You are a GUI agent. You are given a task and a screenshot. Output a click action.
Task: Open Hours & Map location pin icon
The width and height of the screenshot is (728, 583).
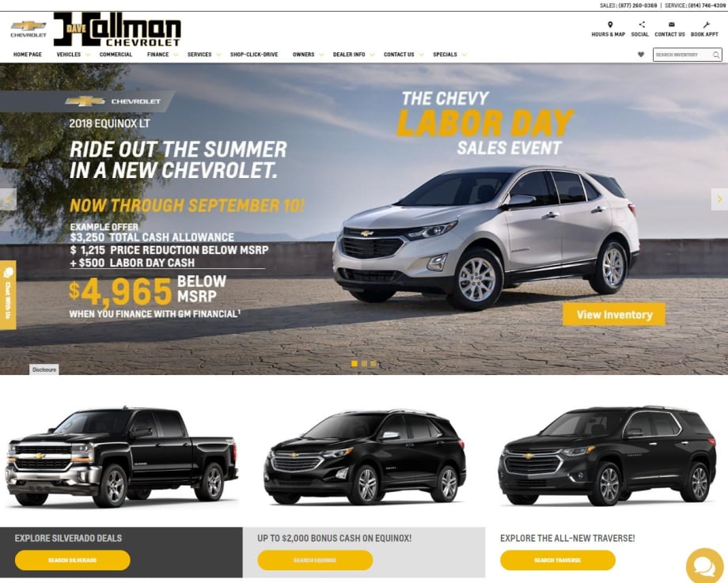[610, 25]
